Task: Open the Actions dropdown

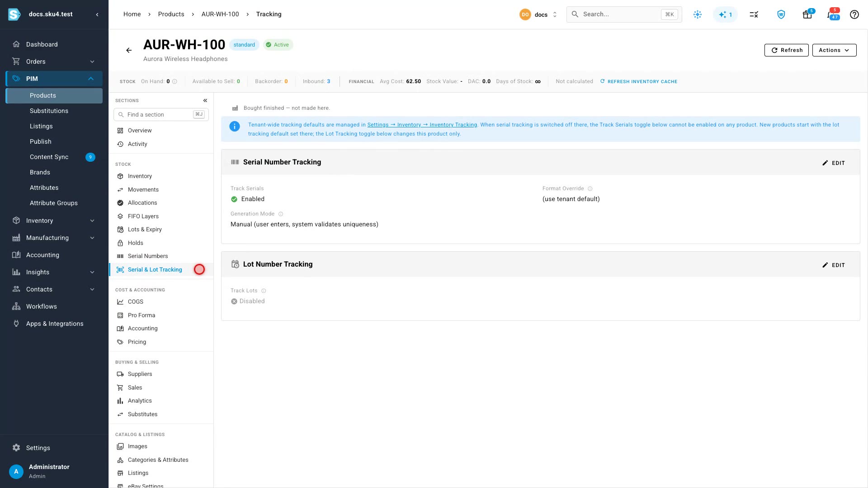Action: (x=834, y=50)
